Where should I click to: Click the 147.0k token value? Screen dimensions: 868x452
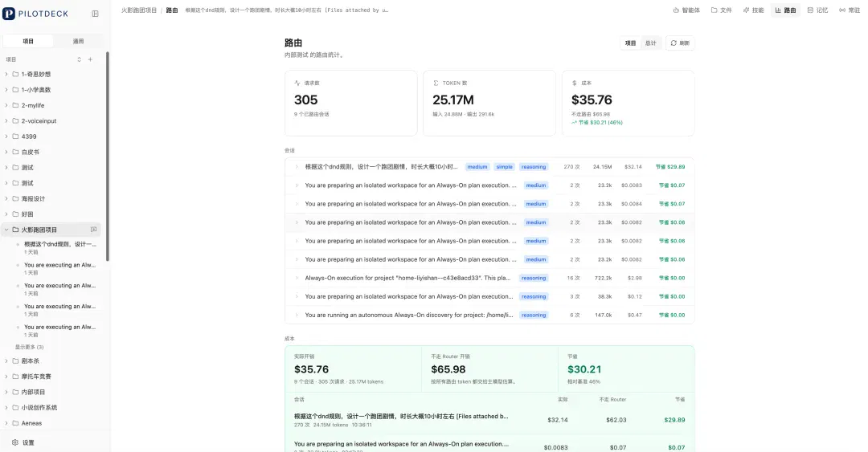[x=603, y=315]
